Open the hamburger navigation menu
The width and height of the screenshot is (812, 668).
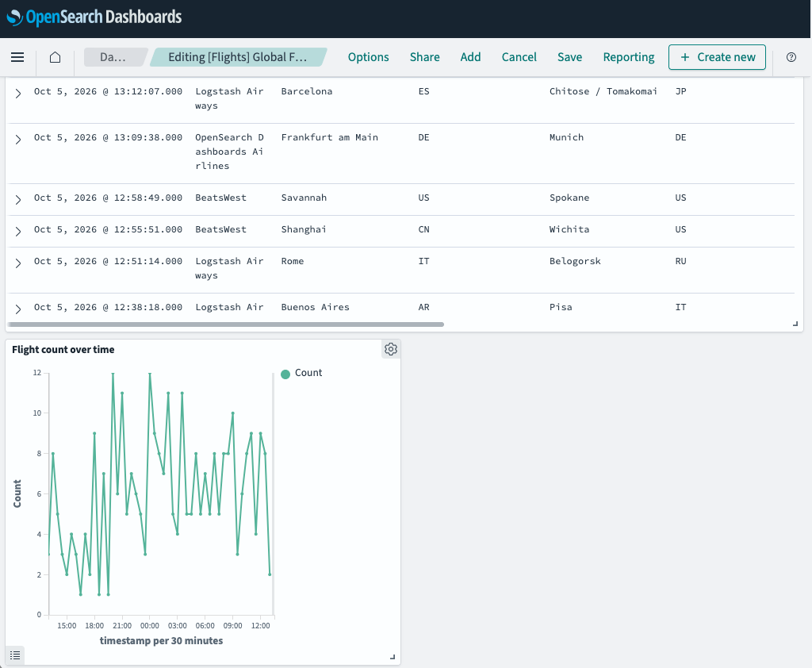tap(17, 57)
